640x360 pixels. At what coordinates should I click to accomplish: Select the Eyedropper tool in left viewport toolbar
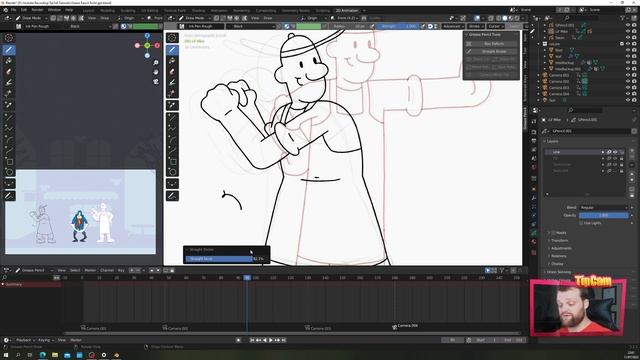[x=9, y=105]
